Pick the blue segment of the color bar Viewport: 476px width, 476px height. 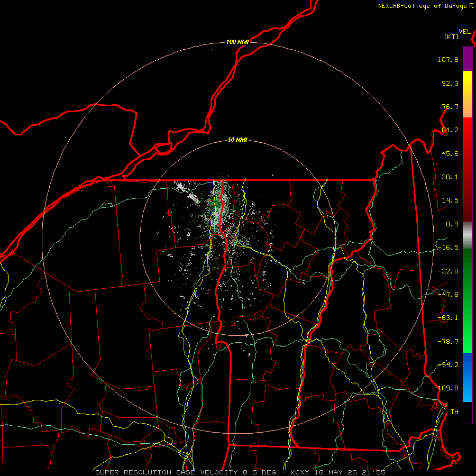pyautogui.click(x=467, y=377)
